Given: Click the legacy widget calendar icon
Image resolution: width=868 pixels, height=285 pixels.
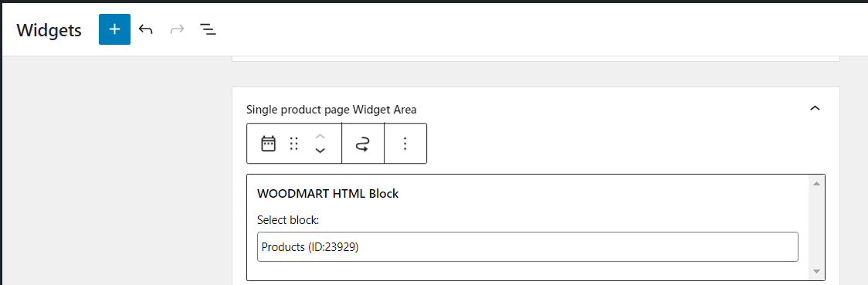Looking at the screenshot, I should point(269,144).
